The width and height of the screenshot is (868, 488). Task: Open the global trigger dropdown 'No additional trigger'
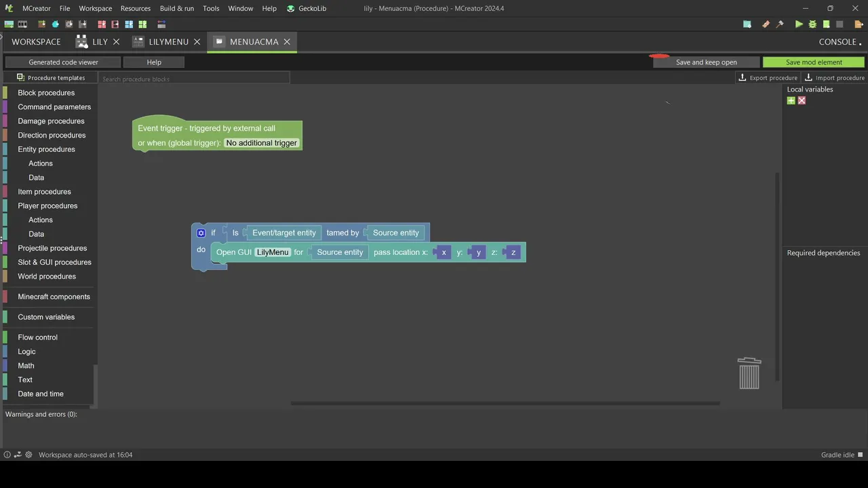262,143
